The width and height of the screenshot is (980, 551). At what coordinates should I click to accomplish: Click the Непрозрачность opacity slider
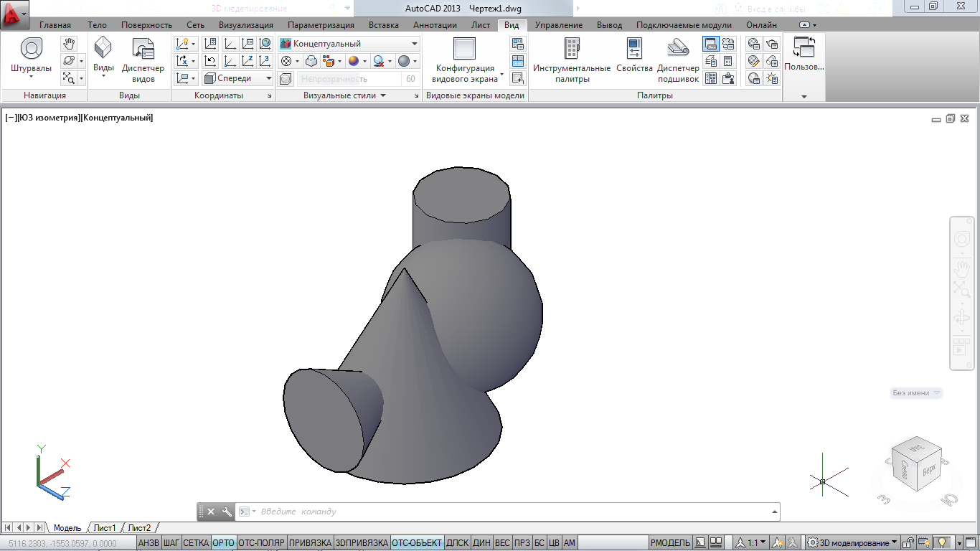tap(349, 79)
